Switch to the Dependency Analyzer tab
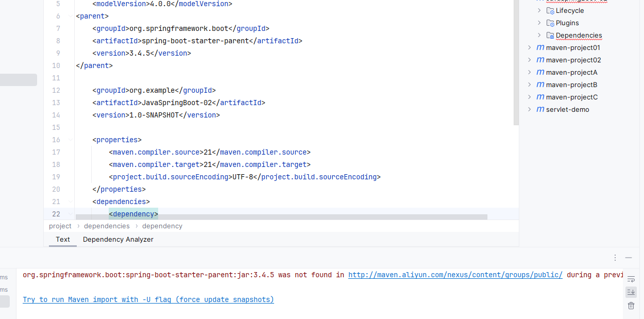The image size is (644, 319). (x=118, y=239)
